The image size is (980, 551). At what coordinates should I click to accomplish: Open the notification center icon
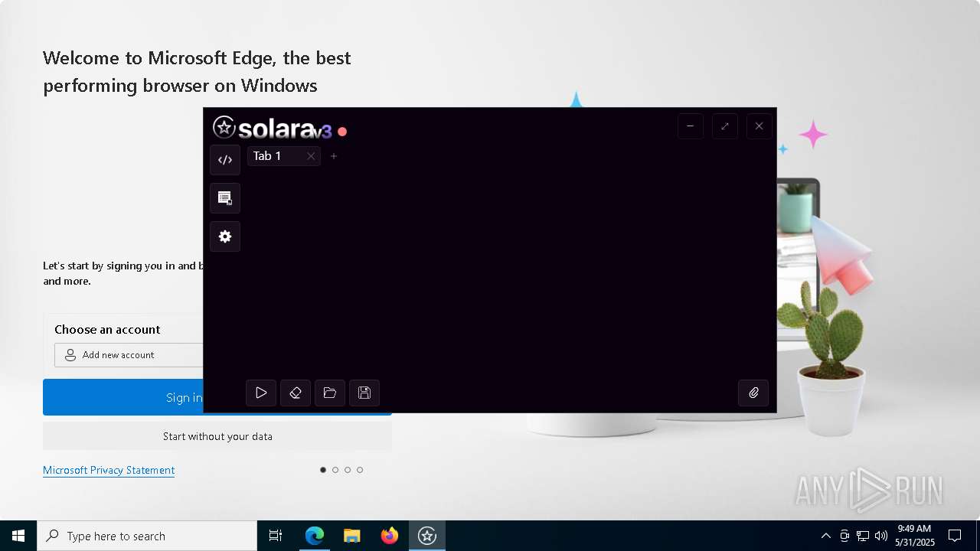pos(955,536)
